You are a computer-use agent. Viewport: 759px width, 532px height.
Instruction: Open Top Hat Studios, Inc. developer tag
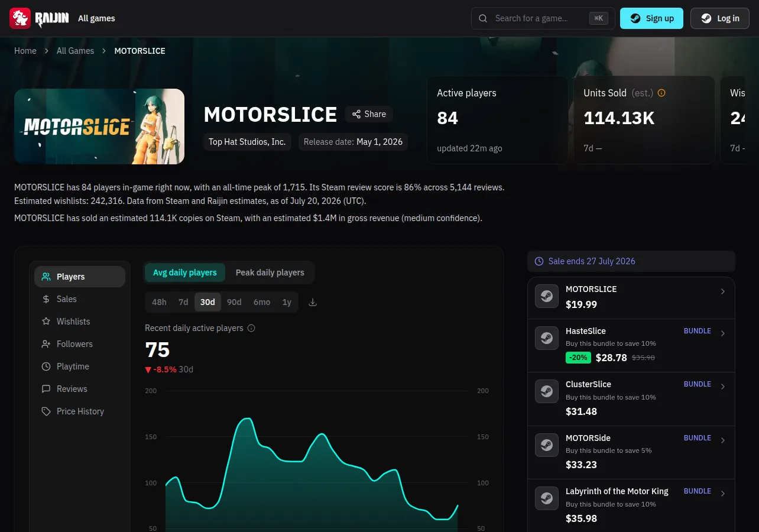247,142
